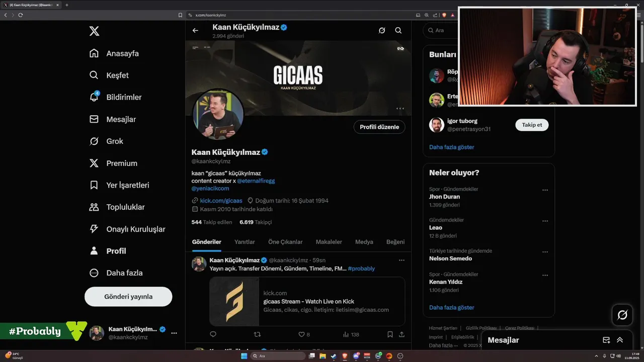Click the #probably hashtag in post
This screenshot has width=644, height=362.
tap(361, 268)
